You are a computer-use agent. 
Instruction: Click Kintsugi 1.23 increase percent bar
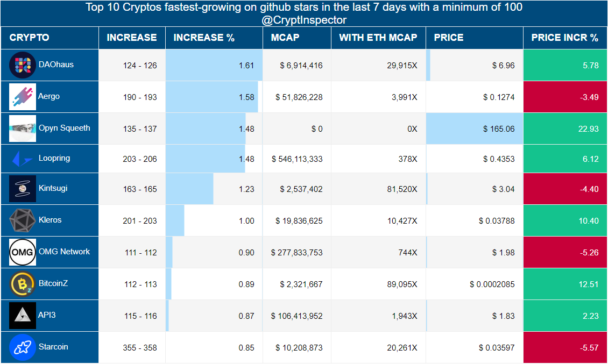click(x=189, y=189)
